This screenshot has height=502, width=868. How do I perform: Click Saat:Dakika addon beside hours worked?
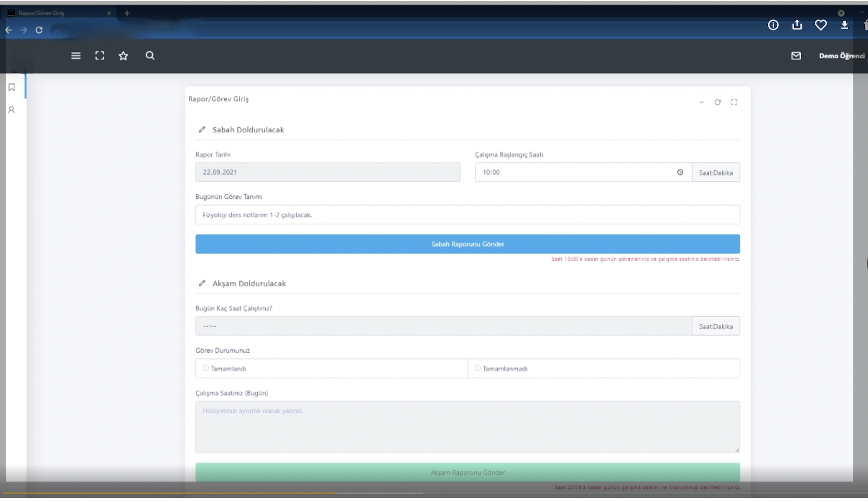click(716, 326)
